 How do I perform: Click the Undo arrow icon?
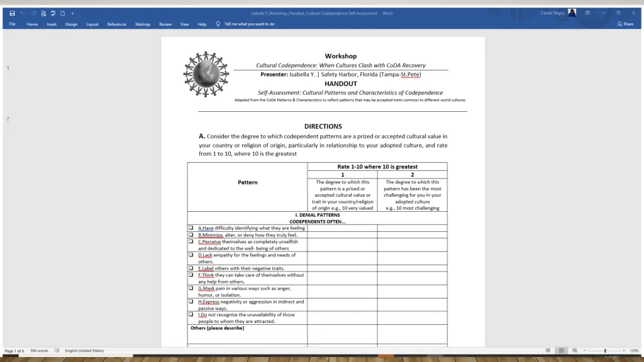(x=22, y=13)
